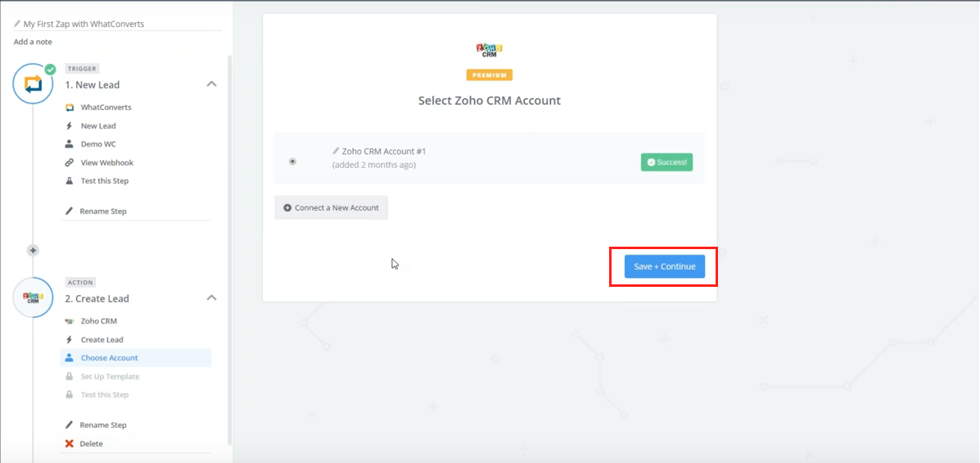Image resolution: width=980 pixels, height=463 pixels.
Task: Click Add a note link
Action: coord(33,42)
